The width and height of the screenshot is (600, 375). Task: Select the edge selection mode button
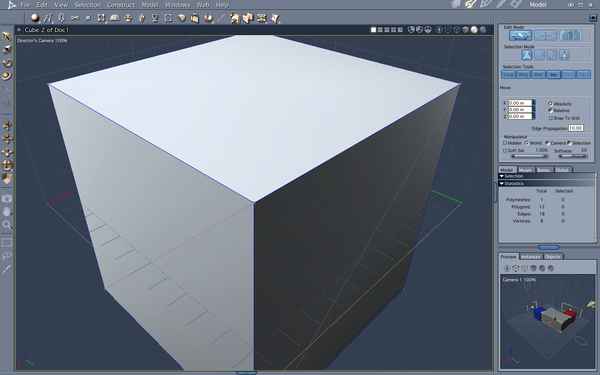pos(552,55)
